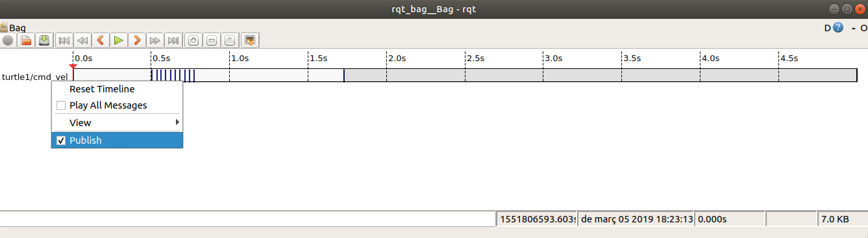Screen dimensions: 868x238
Task: Click the date 'de març 05 2019 18:23:13'
Action: (636, 219)
